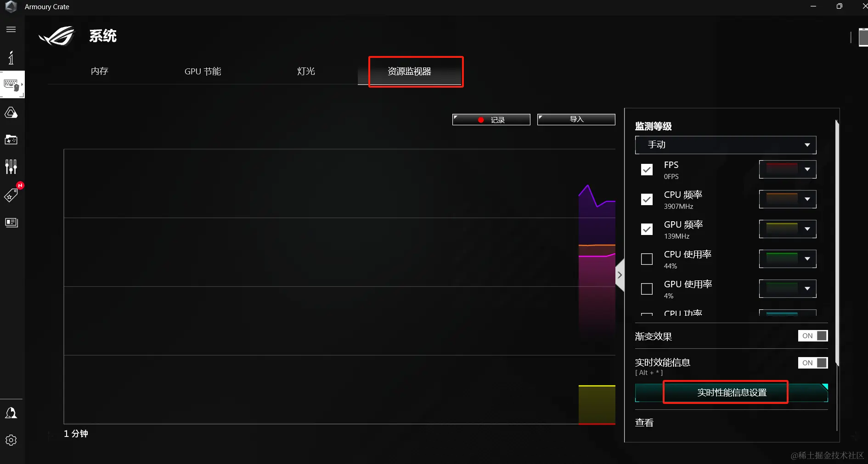Click the 4% GPU usage value

[x=669, y=296]
